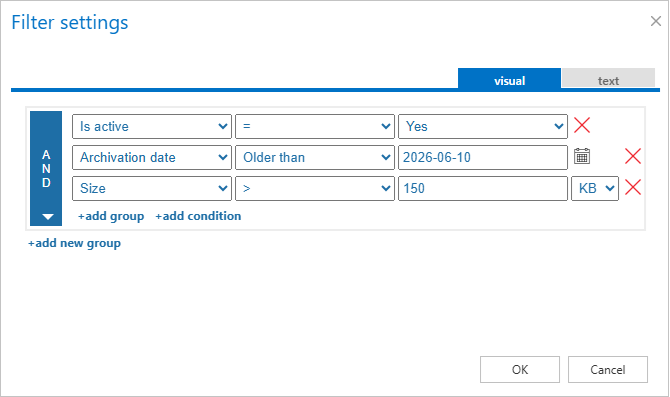
Task: Change the Archivation date field selector
Action: click(x=152, y=157)
